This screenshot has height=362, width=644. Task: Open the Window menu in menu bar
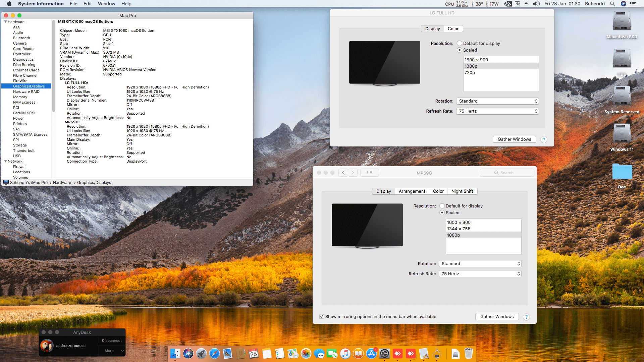click(106, 4)
